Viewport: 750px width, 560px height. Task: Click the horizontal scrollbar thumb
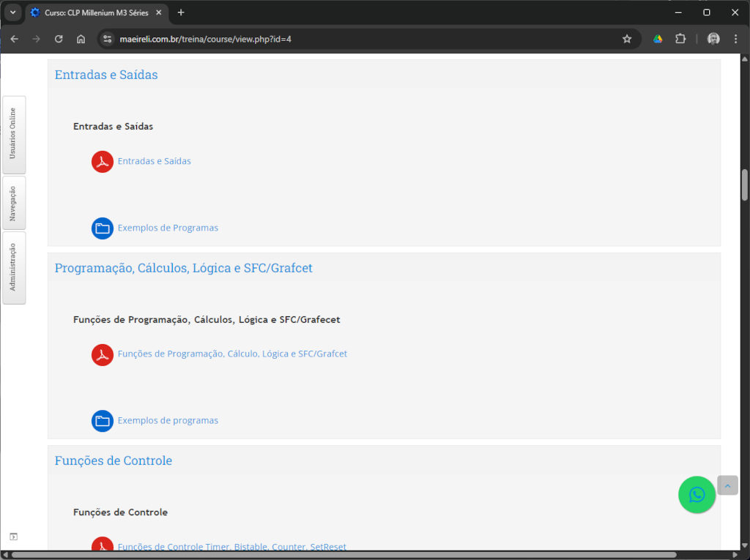[x=344, y=555]
